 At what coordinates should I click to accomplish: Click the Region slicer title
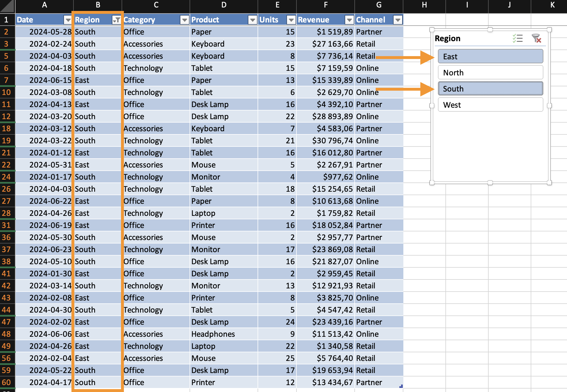click(x=447, y=39)
